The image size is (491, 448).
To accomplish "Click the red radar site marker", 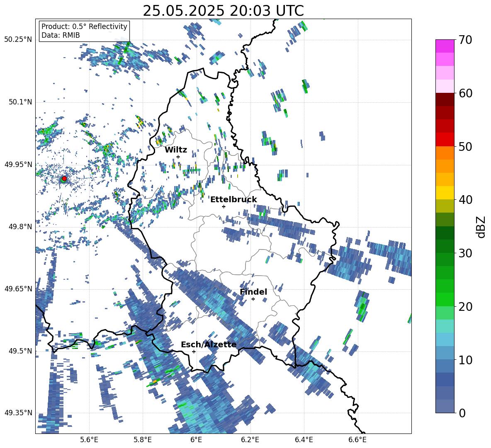I will (64, 178).
